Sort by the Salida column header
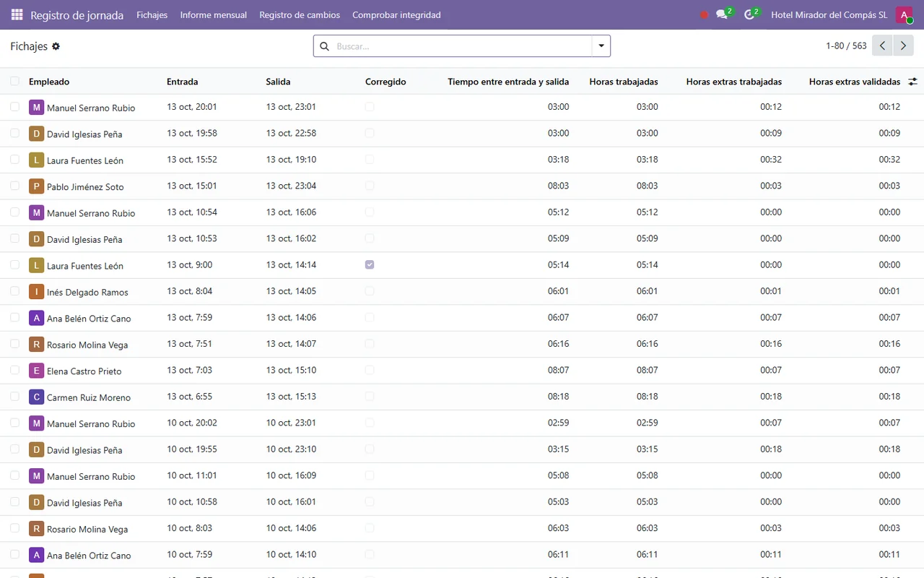 tap(278, 82)
